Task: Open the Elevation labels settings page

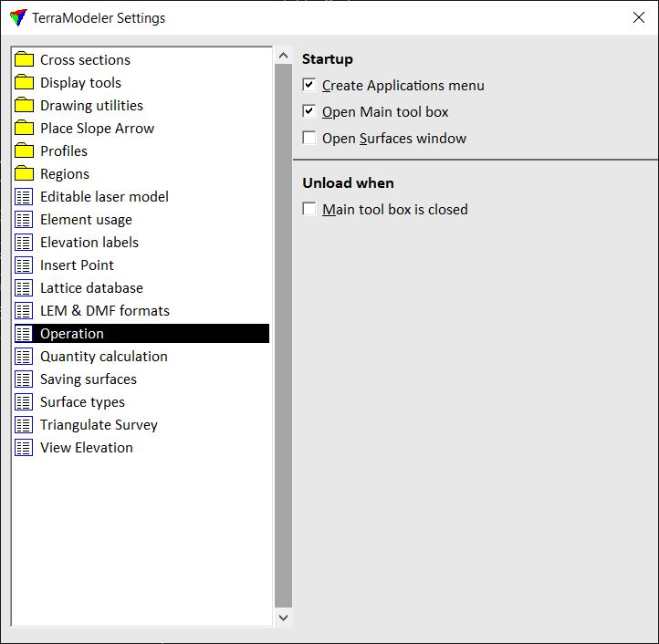Action: point(89,243)
